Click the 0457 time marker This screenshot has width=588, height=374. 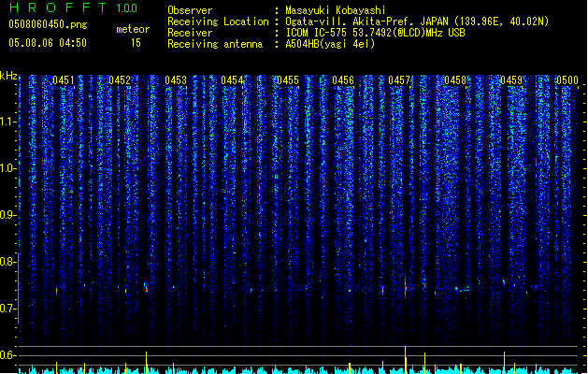tap(399, 80)
